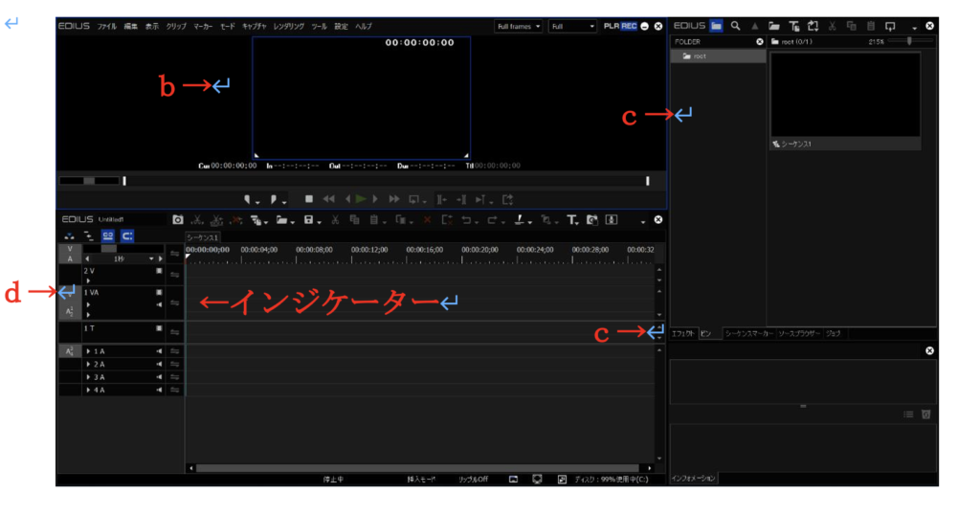Click the bin monitor display icon
This screenshot has width=980, height=515.
(890, 26)
